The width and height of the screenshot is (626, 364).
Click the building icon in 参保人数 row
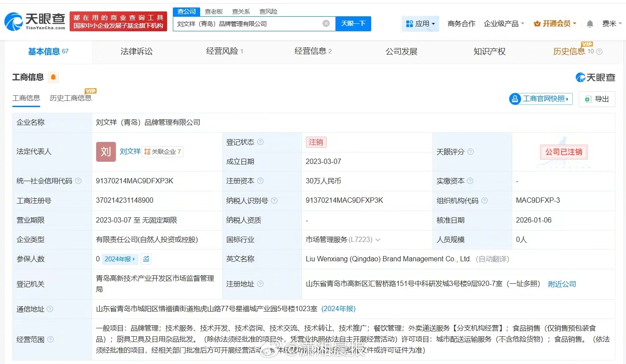coord(146,259)
